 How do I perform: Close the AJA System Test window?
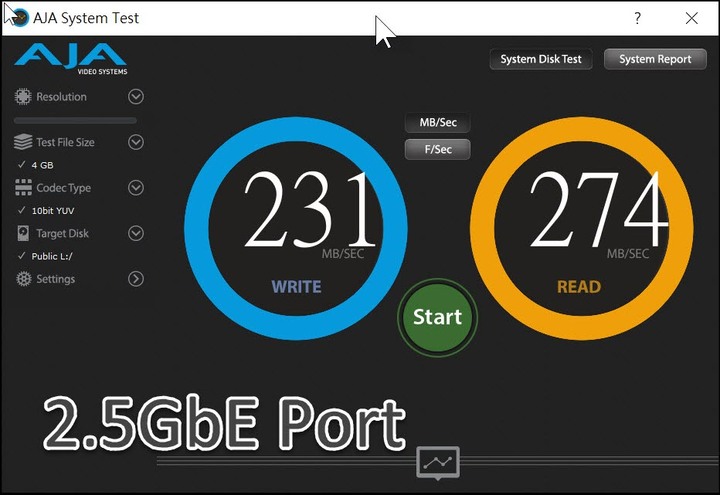[x=692, y=18]
